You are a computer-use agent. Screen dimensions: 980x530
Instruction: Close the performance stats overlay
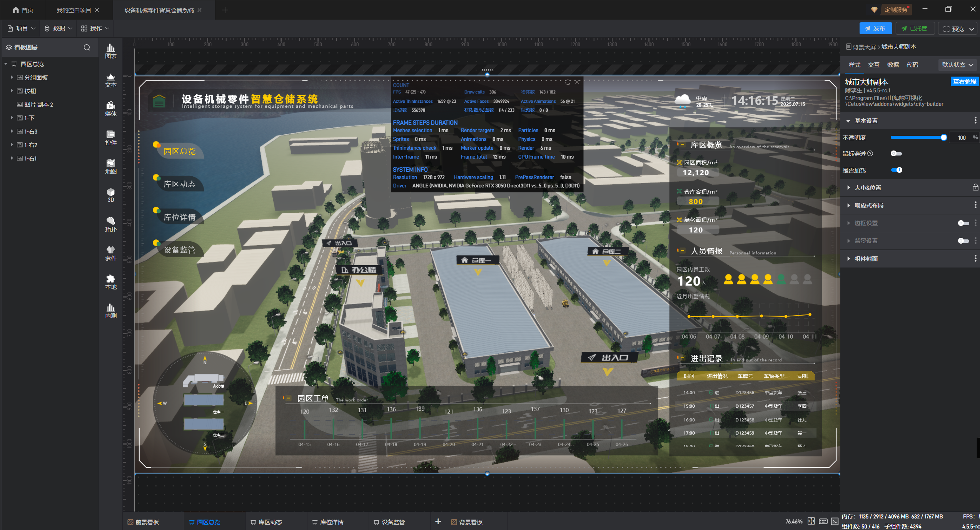pyautogui.click(x=577, y=82)
